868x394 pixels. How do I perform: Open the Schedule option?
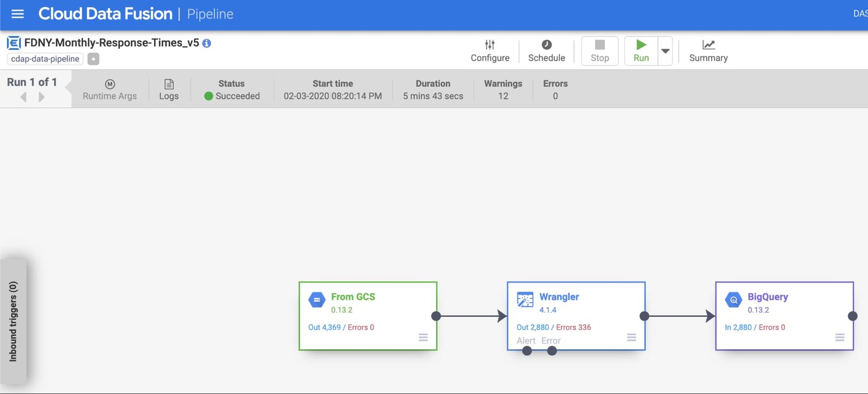(546, 51)
